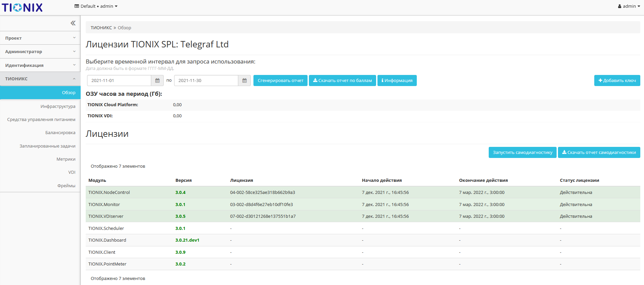
Task: Click license key 04-002-58ce325ae318b662b9a3
Action: (x=263, y=192)
